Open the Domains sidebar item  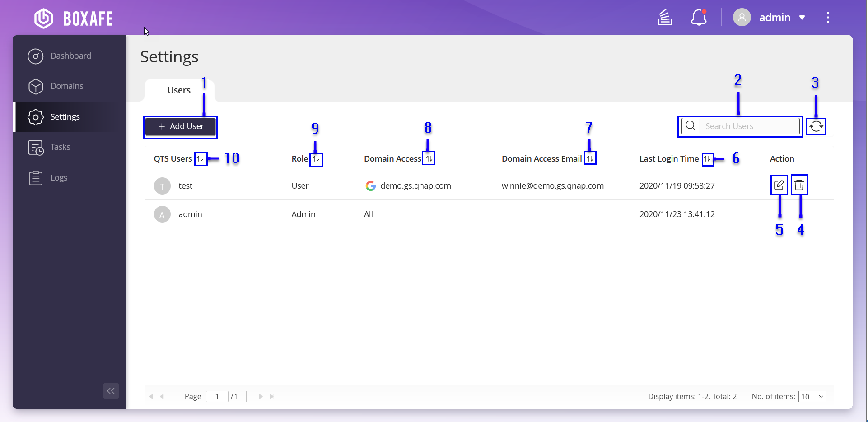[67, 86]
